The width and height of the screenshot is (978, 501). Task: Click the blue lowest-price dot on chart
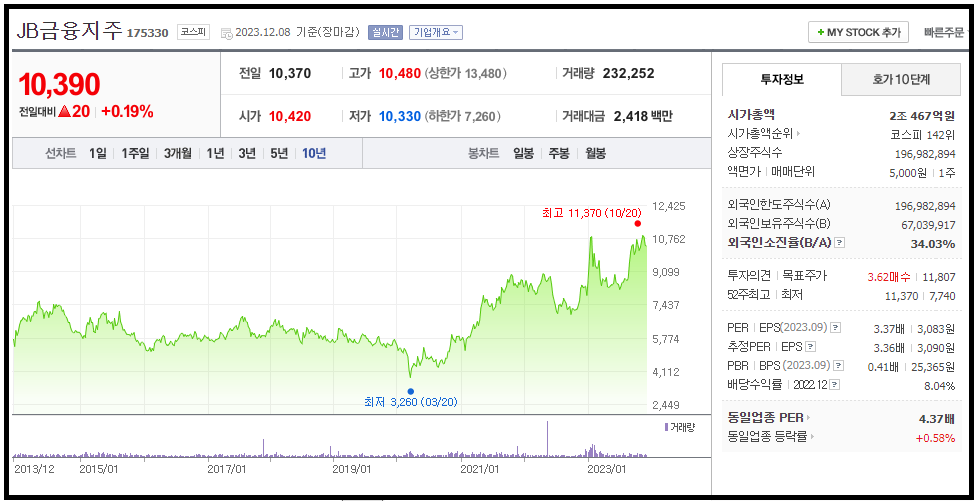410,391
